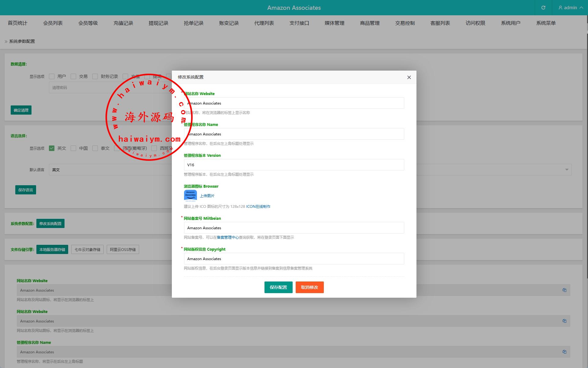This screenshot has height=368, width=588.
Task: Toggle the 英文 language checkbox
Action: 52,148
